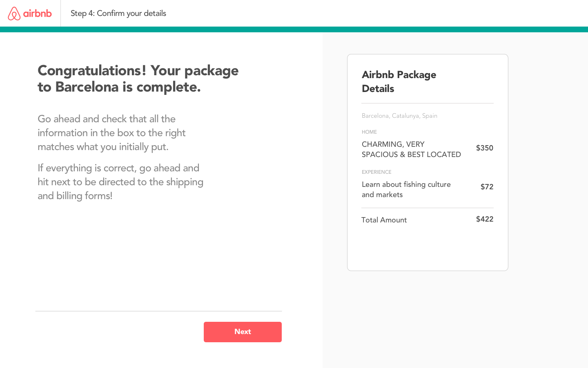Viewport: 588px width, 368px height.
Task: Click the paragraph about shipping and billing forms
Action: tap(120, 182)
